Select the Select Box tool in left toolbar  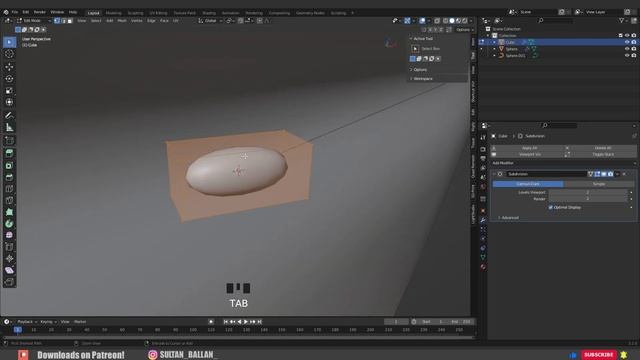tap(9, 42)
